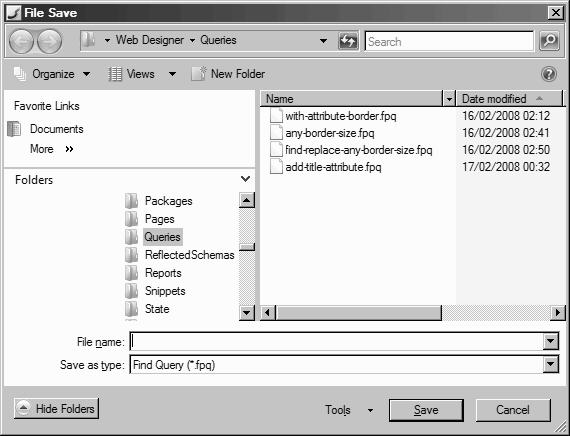Screen dimensions: 570x436
Task: Collapse the Folders pane chevron
Action: (246, 179)
